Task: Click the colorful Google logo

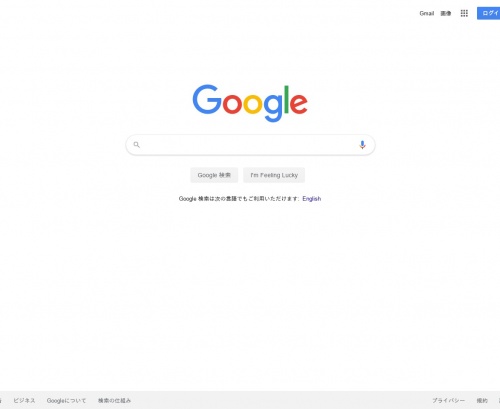Action: [250, 103]
